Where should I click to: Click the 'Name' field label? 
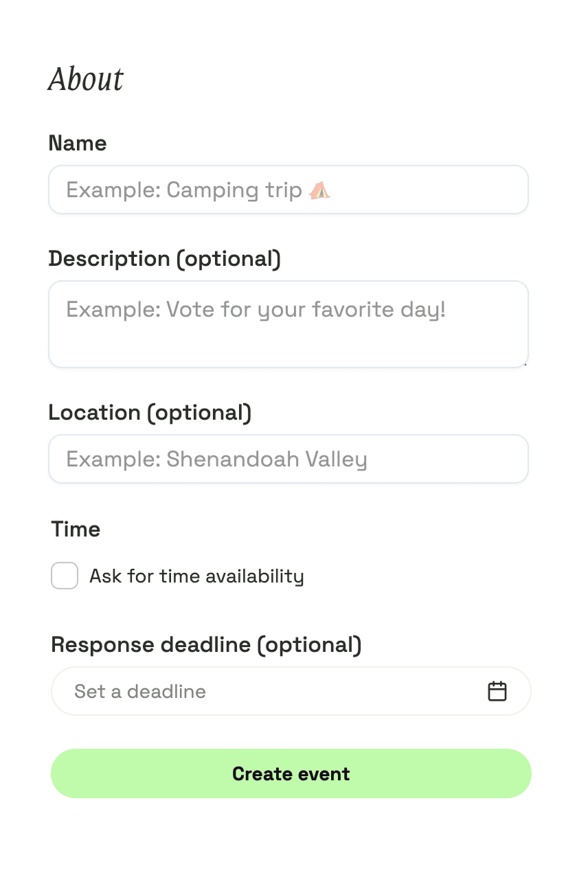78,144
